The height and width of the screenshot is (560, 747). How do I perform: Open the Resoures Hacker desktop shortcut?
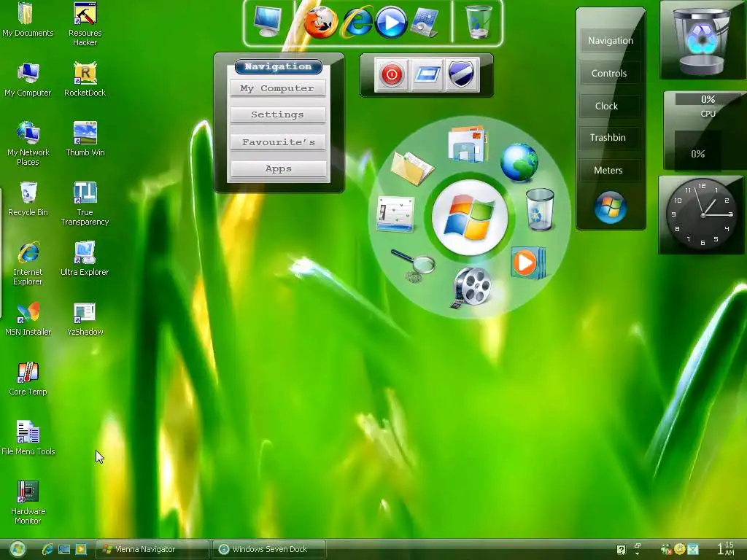coord(85,24)
